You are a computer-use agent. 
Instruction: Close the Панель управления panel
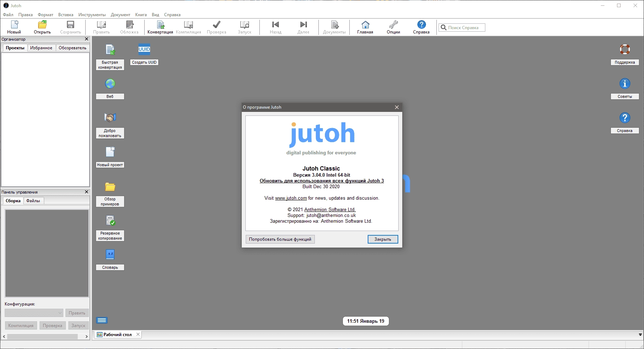click(86, 192)
